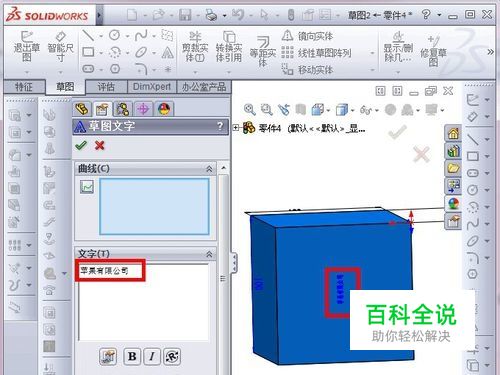Open the ConfigurationManager tab
Image resolution: width=500 pixels, height=375 pixels.
(123, 109)
